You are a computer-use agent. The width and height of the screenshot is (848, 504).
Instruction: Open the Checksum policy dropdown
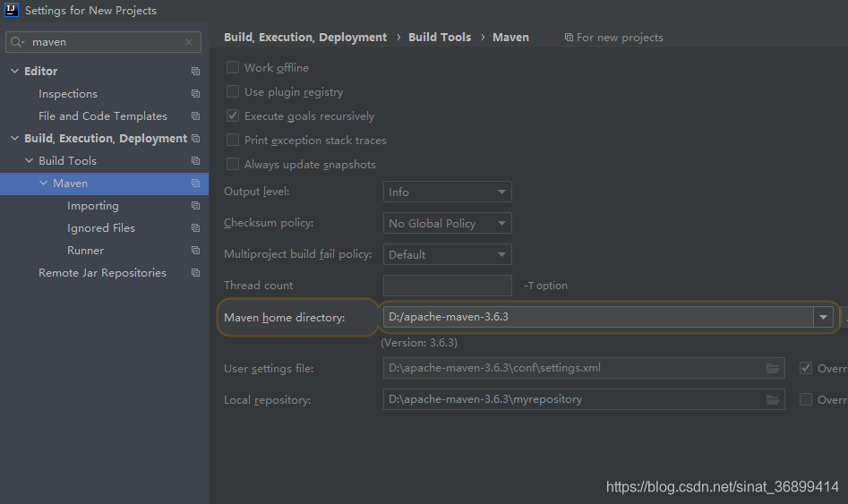coord(447,223)
